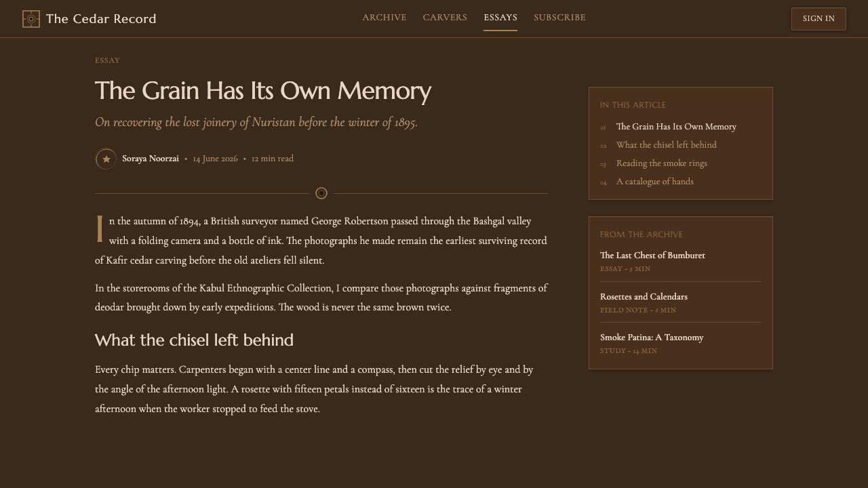Open 'Rosettes and Calendars' field note

pos(644,297)
